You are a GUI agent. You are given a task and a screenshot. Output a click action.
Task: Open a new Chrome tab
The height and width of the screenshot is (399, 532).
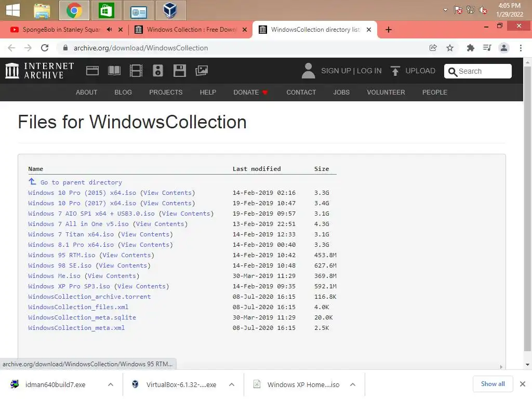click(x=389, y=30)
